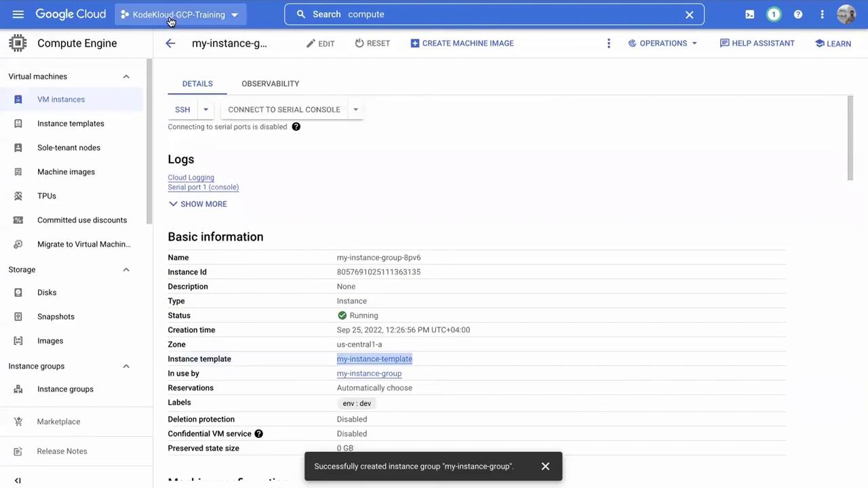Click Create Machine Image button

(462, 43)
